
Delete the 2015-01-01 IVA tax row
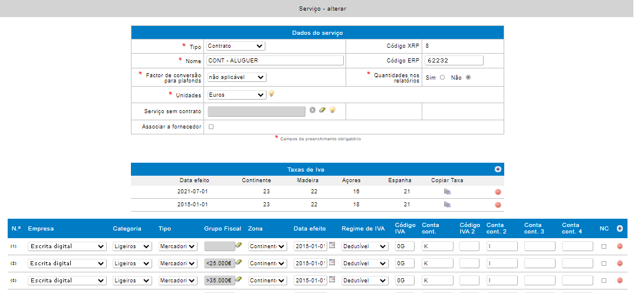pos(498,205)
